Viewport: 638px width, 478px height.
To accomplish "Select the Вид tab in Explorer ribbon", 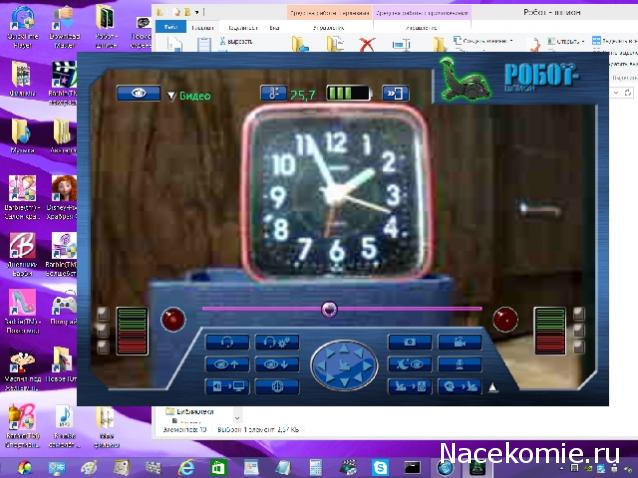I will 274,28.
